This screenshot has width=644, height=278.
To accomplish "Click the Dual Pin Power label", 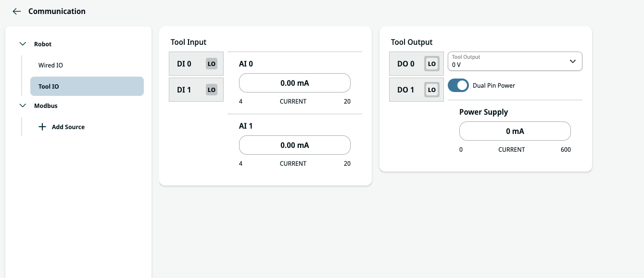I will pos(494,85).
